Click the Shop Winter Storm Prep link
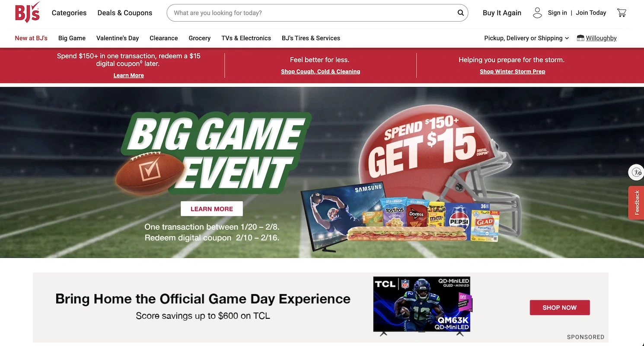 pyautogui.click(x=513, y=71)
